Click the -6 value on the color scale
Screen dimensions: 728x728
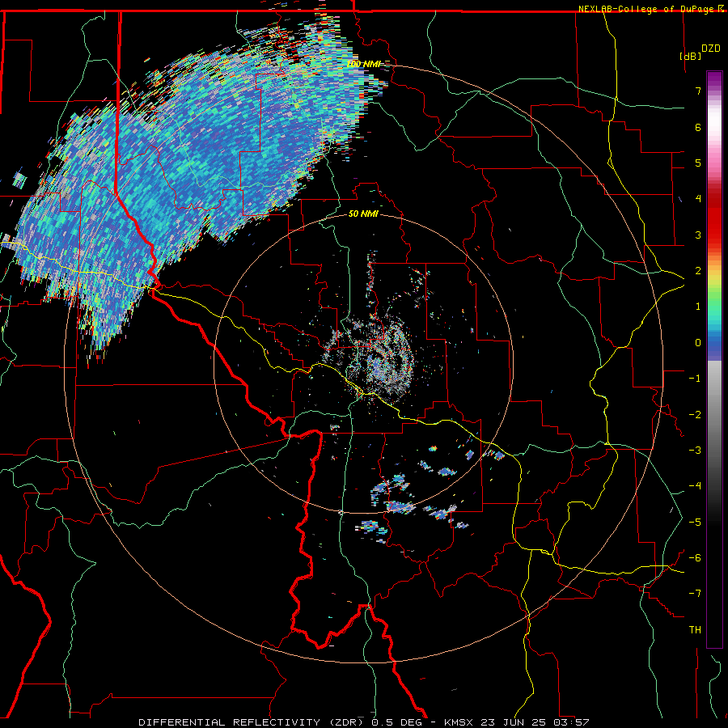(695, 558)
